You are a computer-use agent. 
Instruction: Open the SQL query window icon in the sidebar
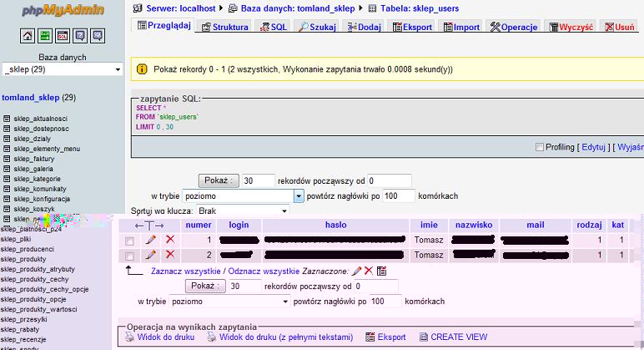63,36
